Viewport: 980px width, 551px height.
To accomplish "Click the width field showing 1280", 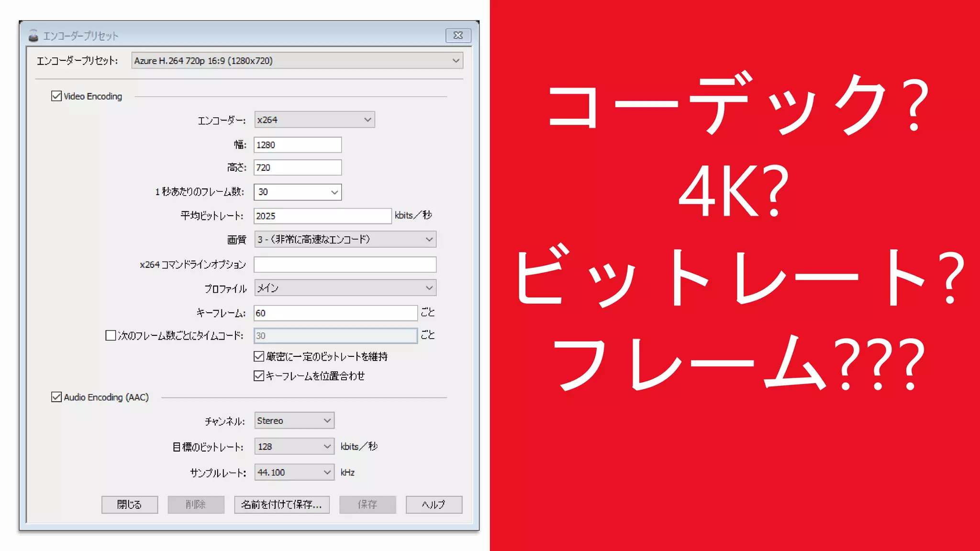I will pyautogui.click(x=297, y=145).
